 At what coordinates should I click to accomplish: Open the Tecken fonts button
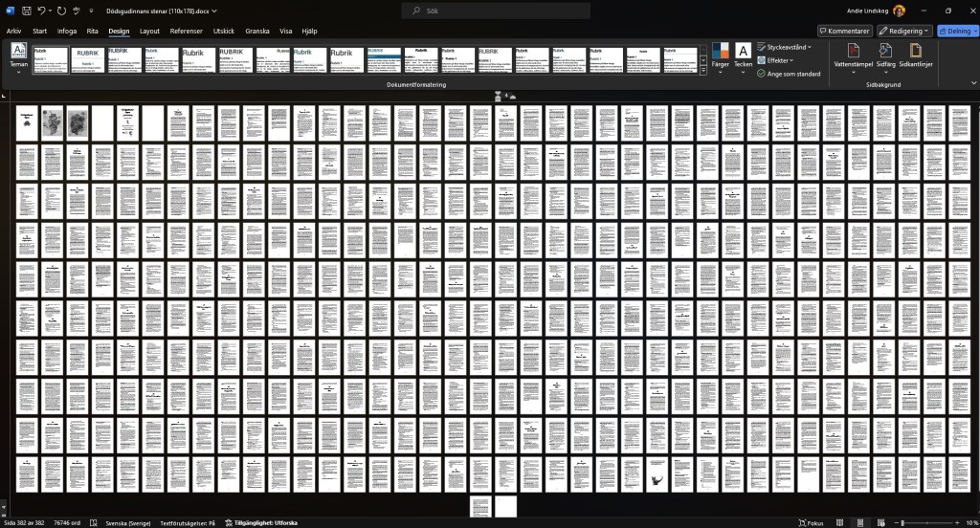pos(743,55)
